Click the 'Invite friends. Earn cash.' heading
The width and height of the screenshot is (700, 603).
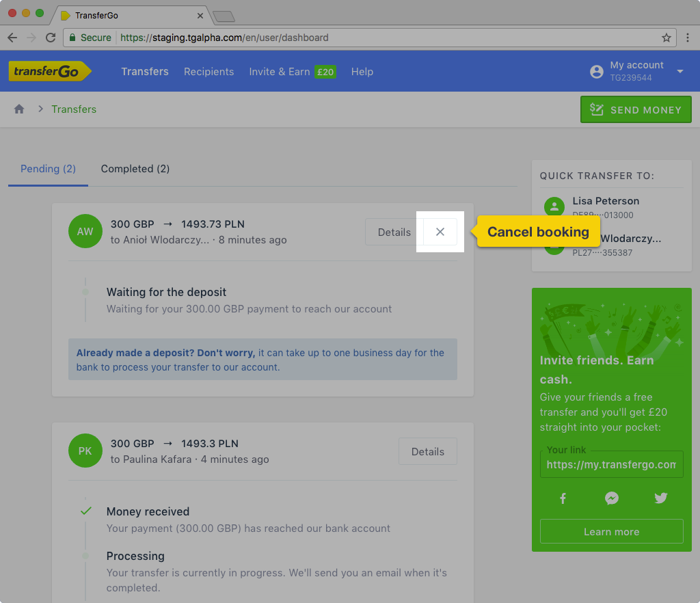click(x=597, y=370)
